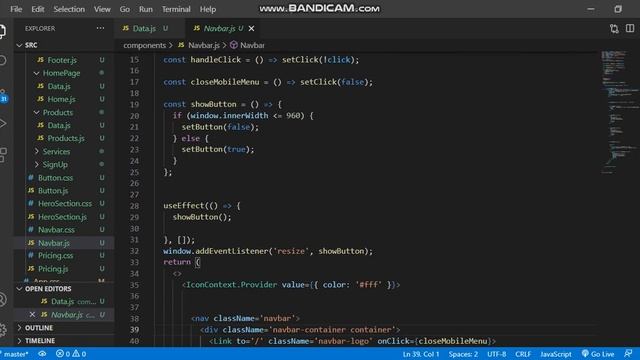Click components in the breadcrumb
This screenshot has width=640, height=360.
(144, 45)
